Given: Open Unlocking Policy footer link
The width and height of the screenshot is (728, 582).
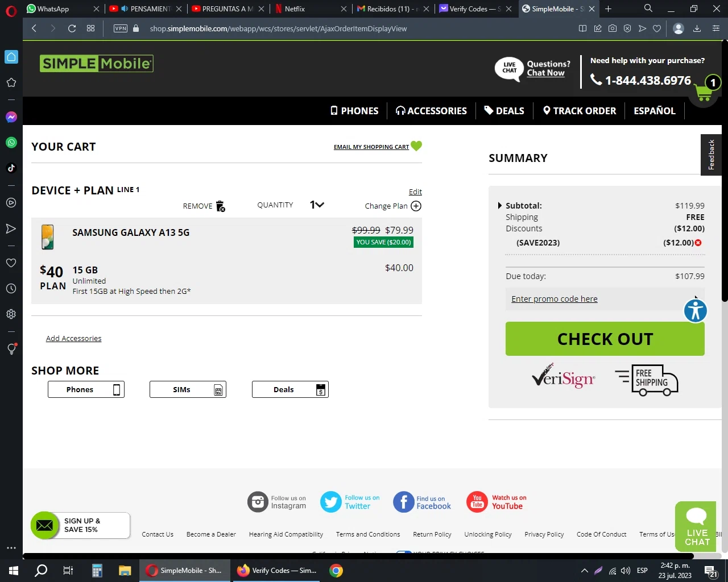Looking at the screenshot, I should pyautogui.click(x=488, y=534).
